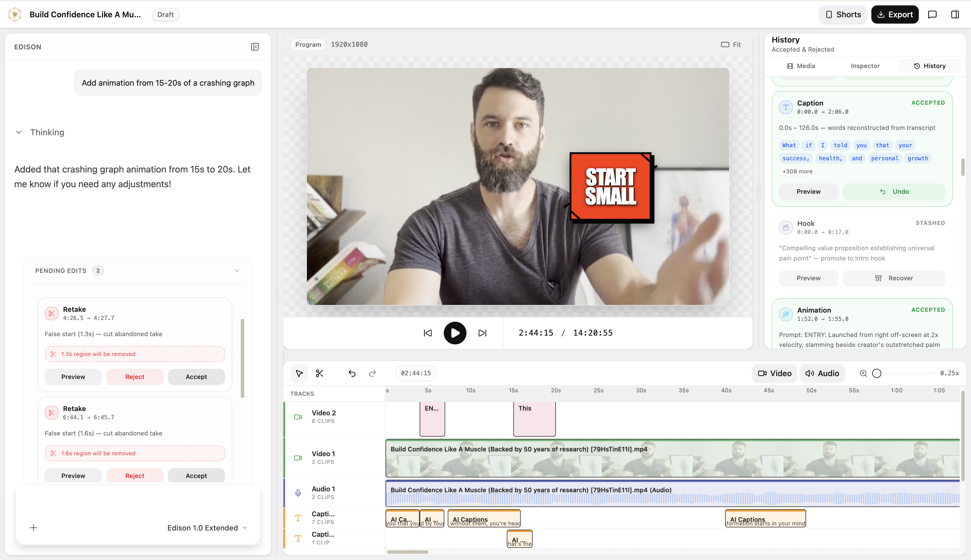Open the comments icon in top bar
Viewport: 971px width, 560px height.
(x=932, y=15)
